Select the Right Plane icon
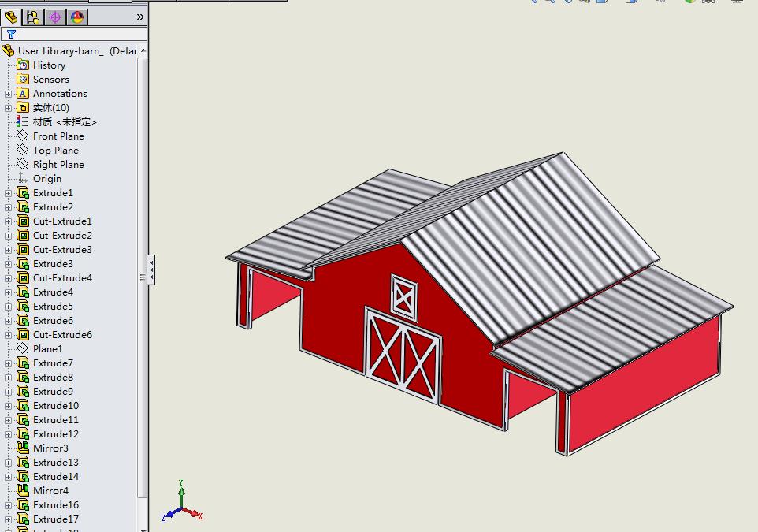Screen dimensions: 758x532 23,164
